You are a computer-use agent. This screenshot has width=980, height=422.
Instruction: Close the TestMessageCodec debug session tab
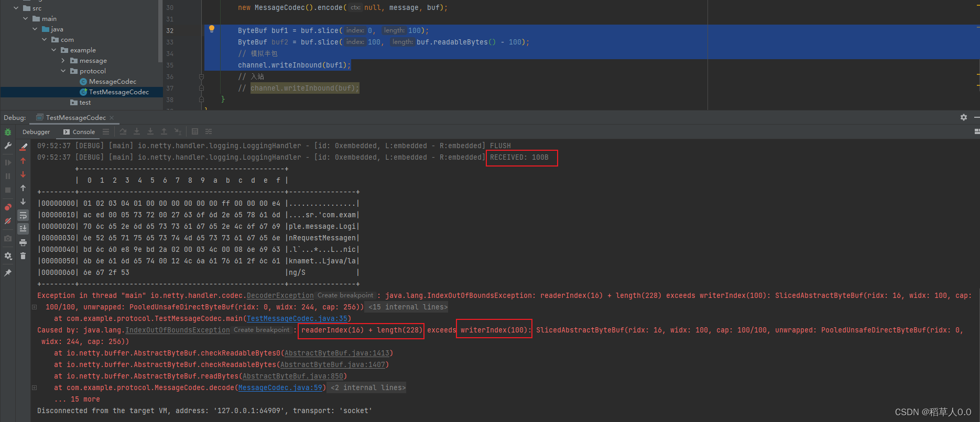coord(112,118)
